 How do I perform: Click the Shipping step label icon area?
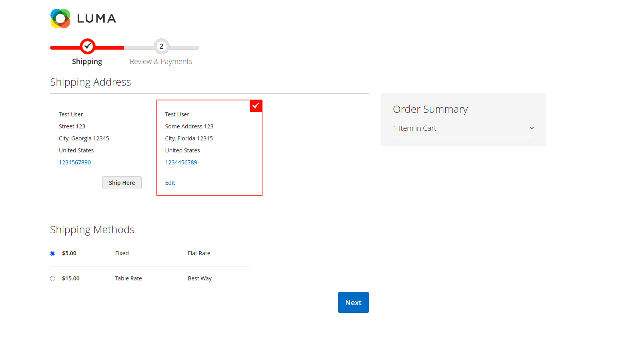click(87, 46)
